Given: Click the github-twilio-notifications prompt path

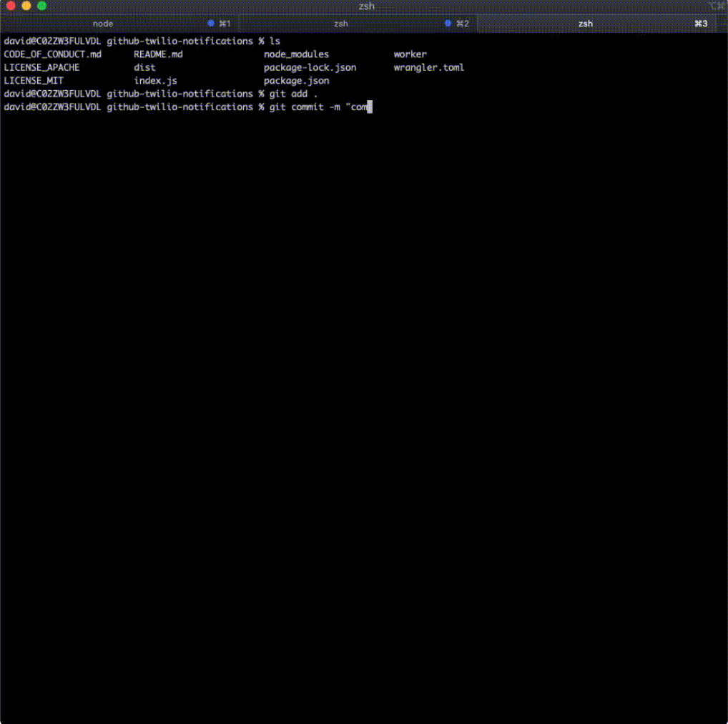Looking at the screenshot, I should pos(179,94).
